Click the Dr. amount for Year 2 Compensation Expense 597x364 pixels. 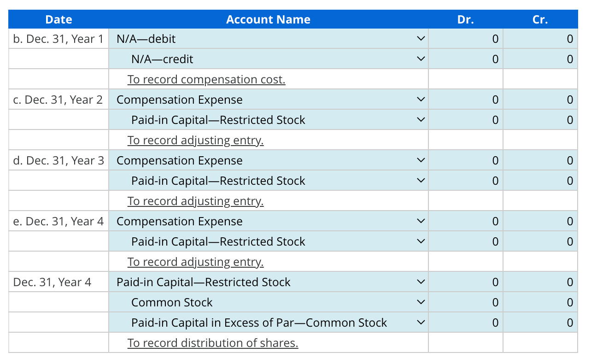465,99
